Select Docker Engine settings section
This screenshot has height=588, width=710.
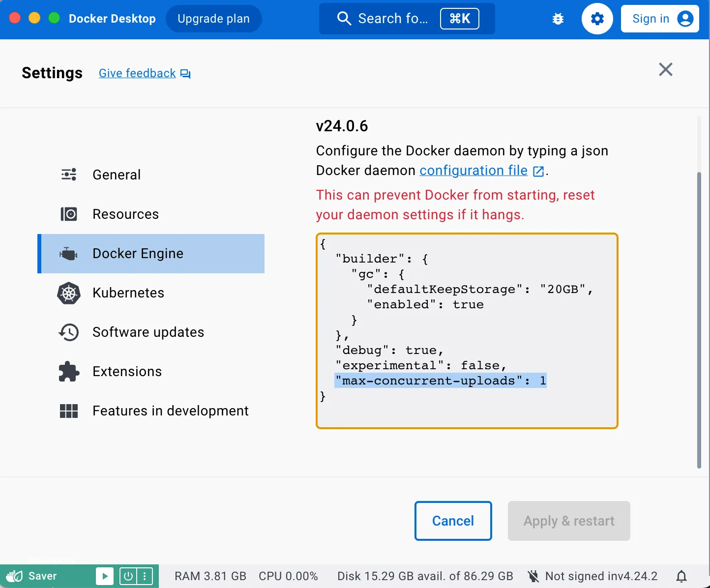151,254
